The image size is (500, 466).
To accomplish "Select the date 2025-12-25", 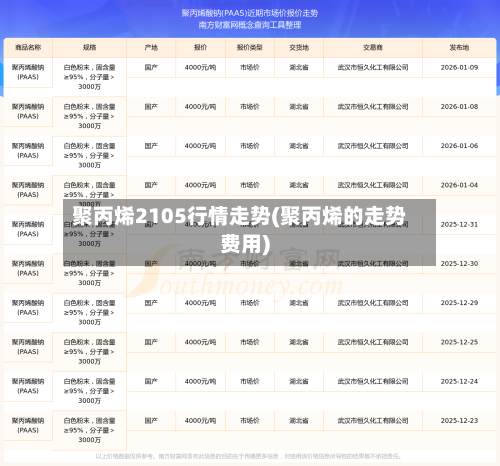I will pos(459,342).
